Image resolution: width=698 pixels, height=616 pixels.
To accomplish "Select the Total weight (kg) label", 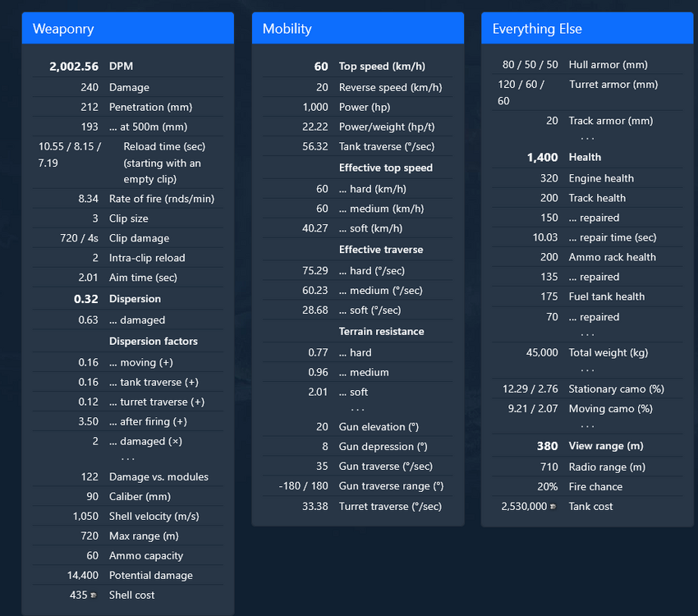I will pyautogui.click(x=608, y=352).
